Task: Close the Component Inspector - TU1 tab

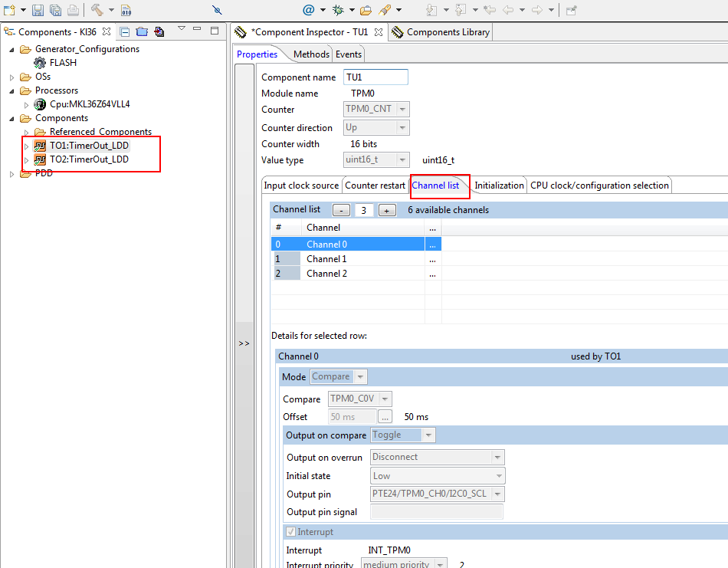Action: pos(379,32)
